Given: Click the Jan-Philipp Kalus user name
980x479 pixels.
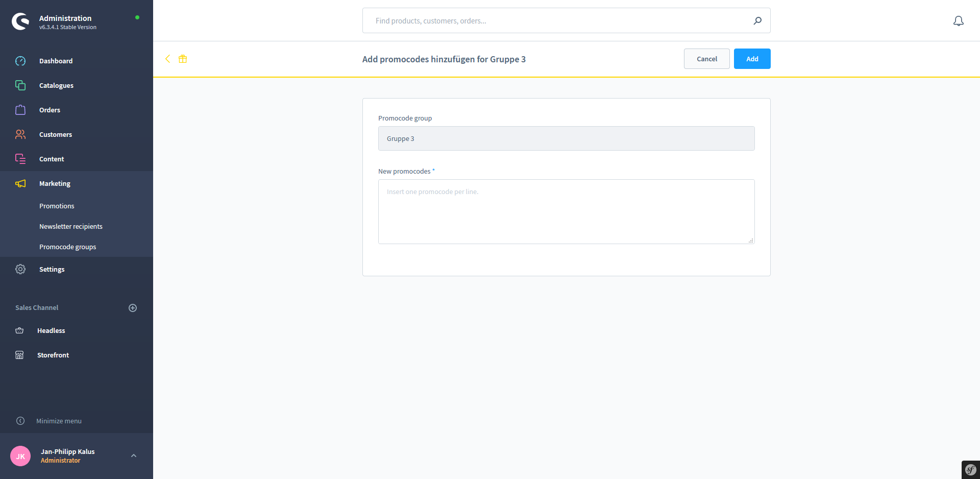Looking at the screenshot, I should 68,451.
